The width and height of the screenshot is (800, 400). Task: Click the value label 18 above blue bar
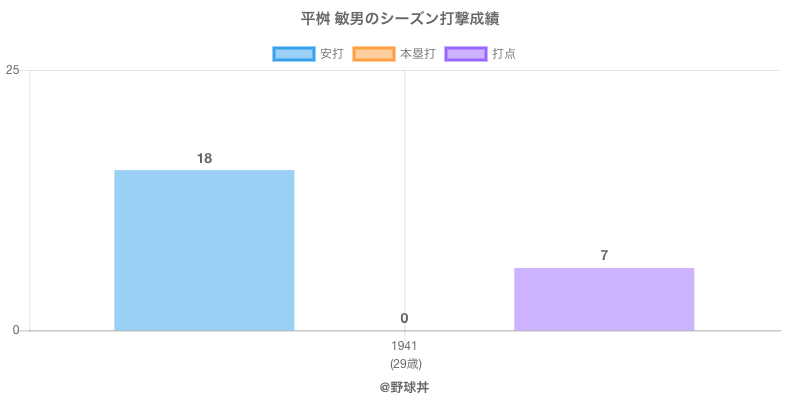[x=204, y=158]
